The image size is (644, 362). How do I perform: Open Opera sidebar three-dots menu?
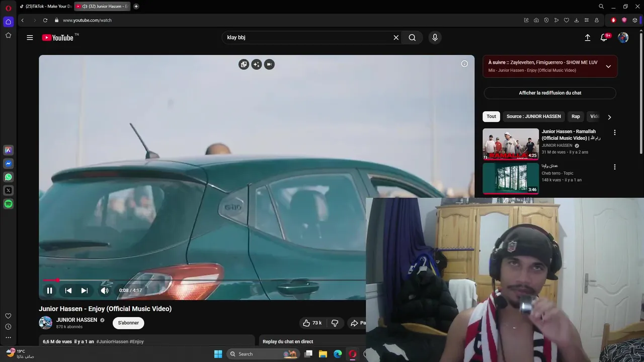pyautogui.click(x=8, y=337)
